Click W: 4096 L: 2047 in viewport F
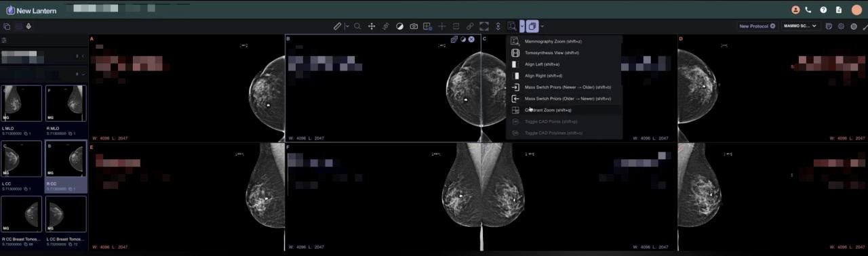 [306, 247]
